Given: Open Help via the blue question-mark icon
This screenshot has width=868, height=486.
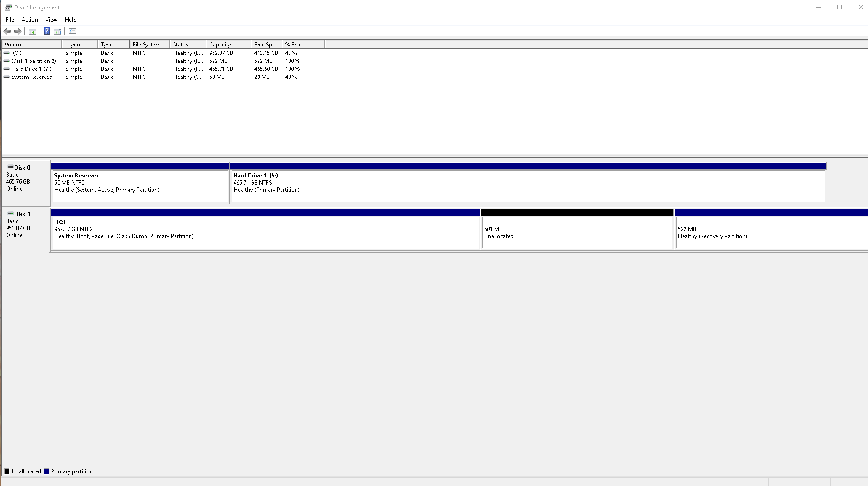Looking at the screenshot, I should (46, 31).
